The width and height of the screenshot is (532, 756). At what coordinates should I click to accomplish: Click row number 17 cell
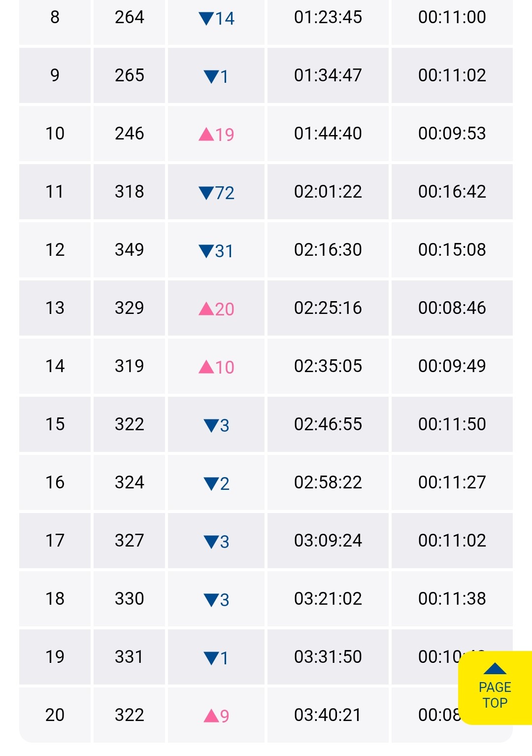(55, 541)
